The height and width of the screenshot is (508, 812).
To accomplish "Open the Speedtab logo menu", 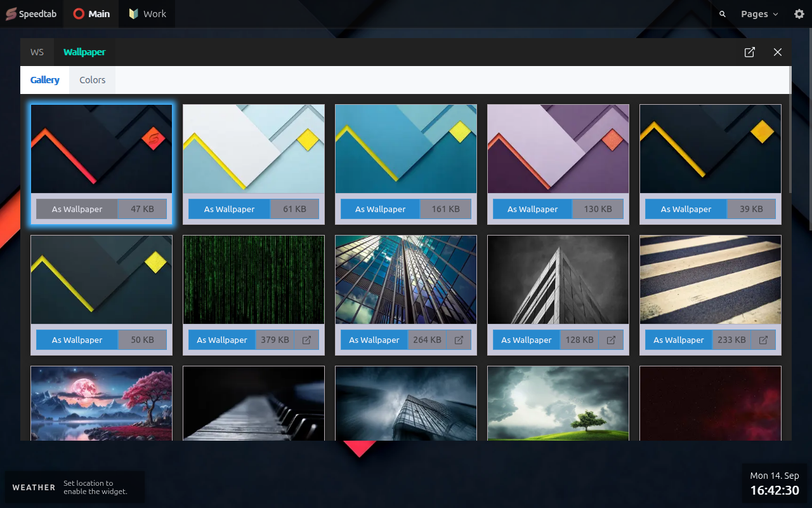I will point(31,14).
